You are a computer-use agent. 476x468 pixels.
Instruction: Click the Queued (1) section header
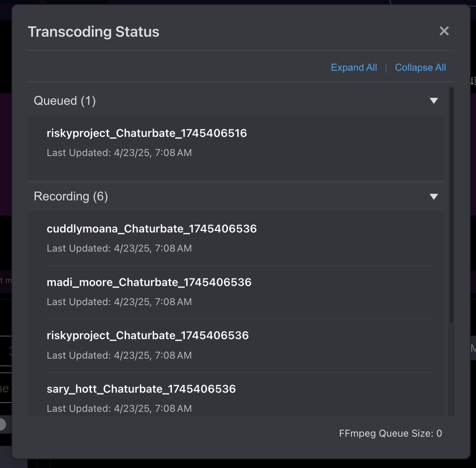65,101
